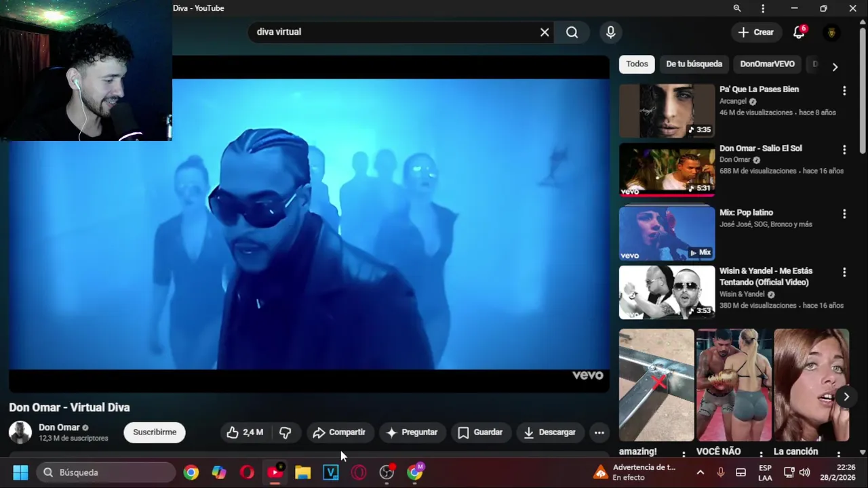Open the 'La canción' short thumbnail
The height and width of the screenshot is (488, 868).
click(811, 385)
